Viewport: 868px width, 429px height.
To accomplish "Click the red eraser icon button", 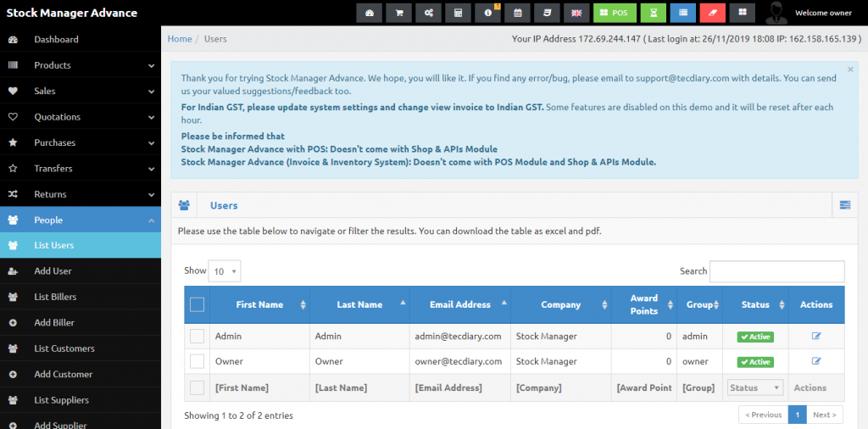I will click(712, 14).
